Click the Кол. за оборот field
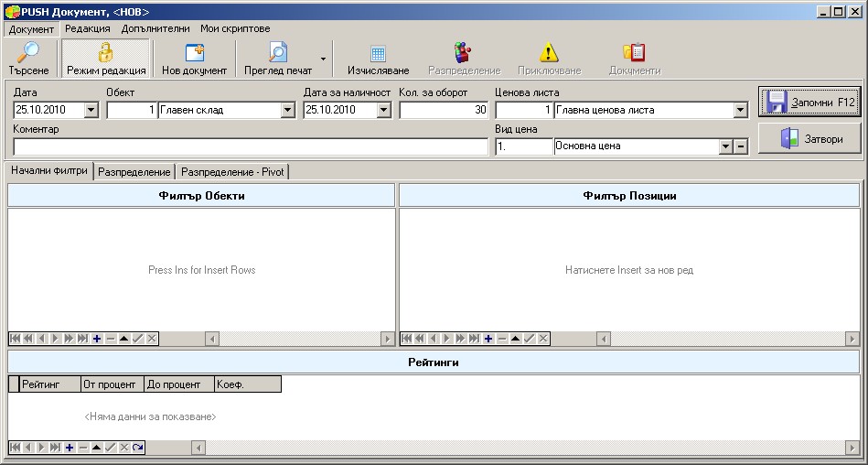 [x=444, y=110]
